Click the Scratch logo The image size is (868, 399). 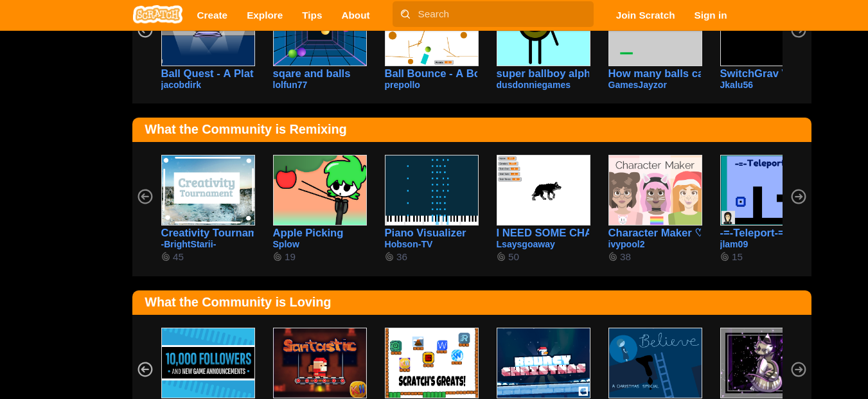(157, 15)
